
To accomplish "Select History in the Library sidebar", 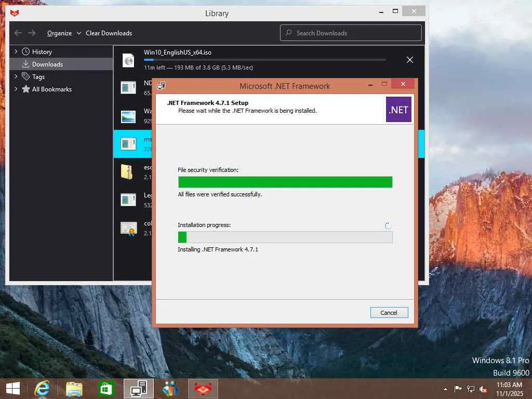I will [42, 51].
